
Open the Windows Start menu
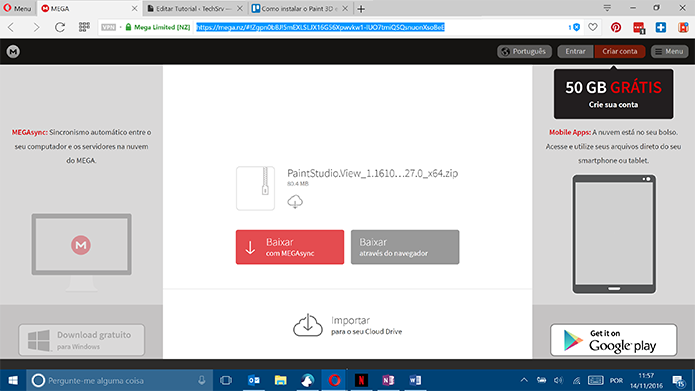pos(13,380)
